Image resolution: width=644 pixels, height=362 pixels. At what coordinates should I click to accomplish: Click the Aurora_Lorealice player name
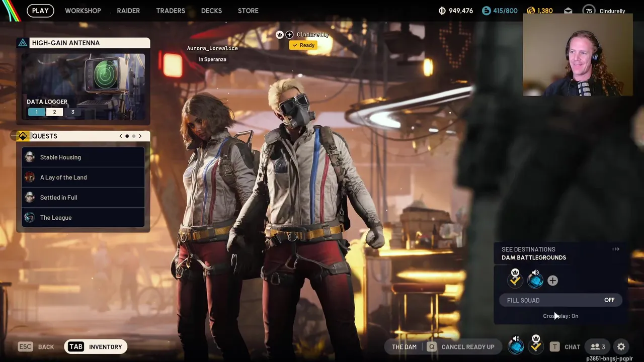(x=212, y=48)
